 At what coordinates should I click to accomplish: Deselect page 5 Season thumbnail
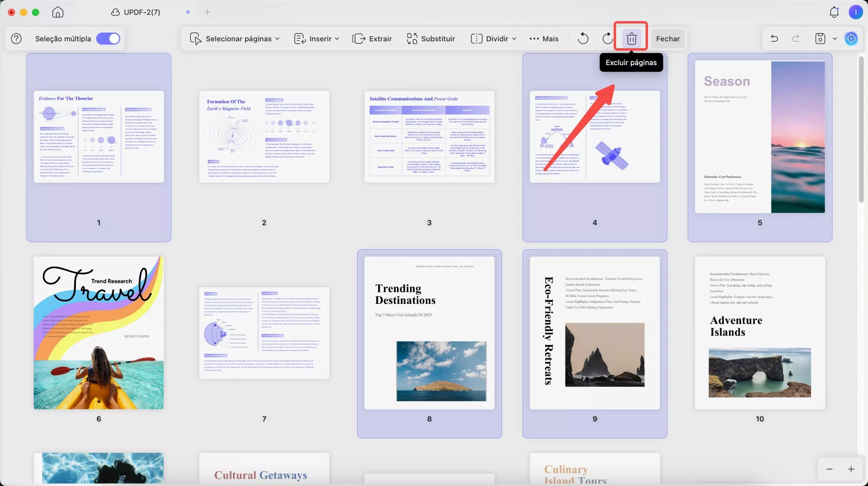tap(760, 137)
